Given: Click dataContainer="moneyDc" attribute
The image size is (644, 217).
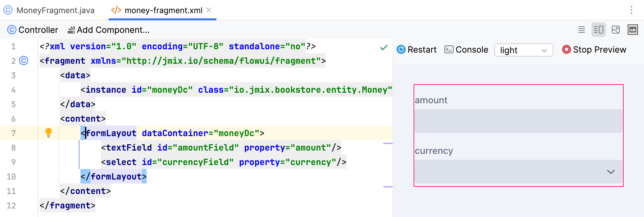Looking at the screenshot, I should coord(201,133).
